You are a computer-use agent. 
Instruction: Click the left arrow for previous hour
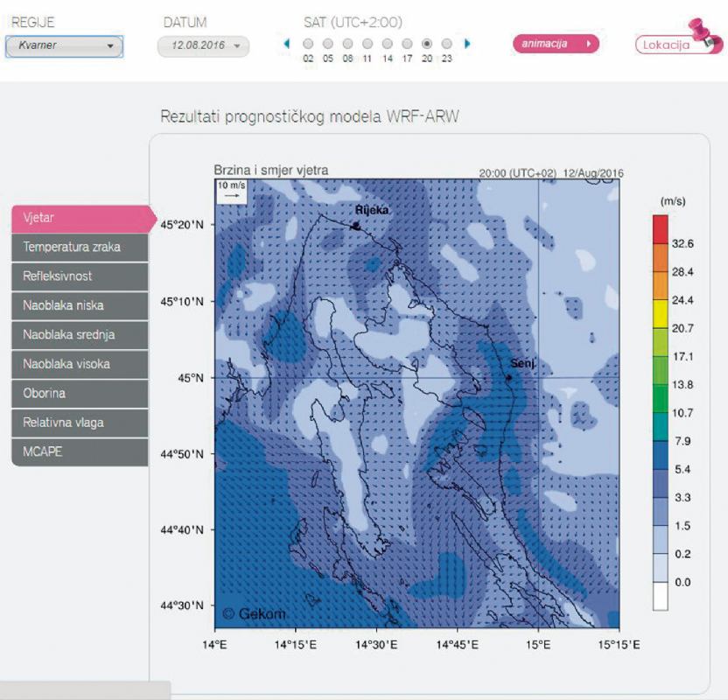coord(287,43)
